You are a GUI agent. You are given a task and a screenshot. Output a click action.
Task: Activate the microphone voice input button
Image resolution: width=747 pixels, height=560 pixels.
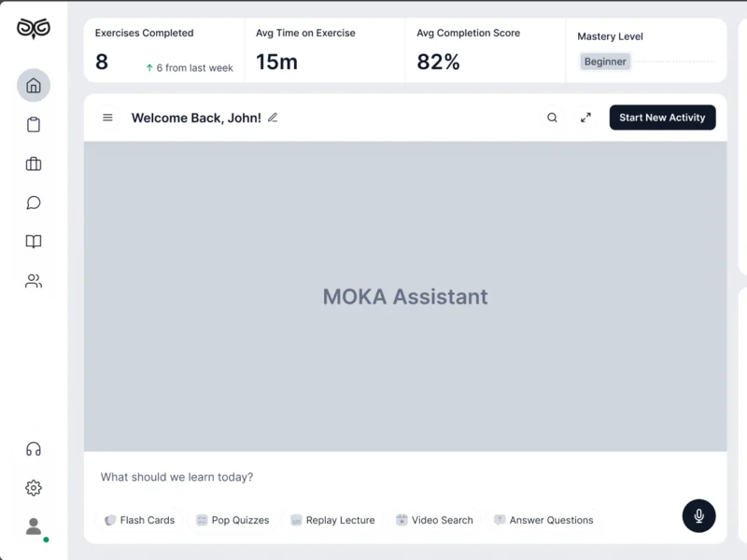(698, 516)
